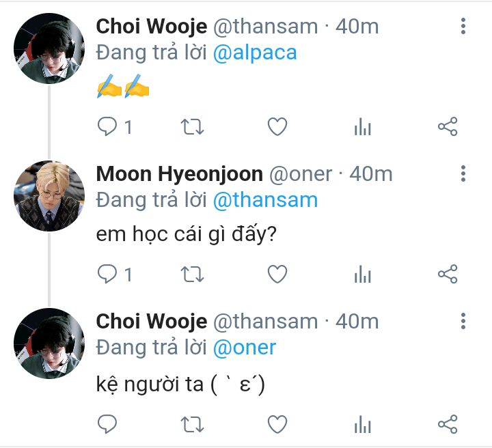Like Choi Wooje's writing-hand emoji tweet
The image size is (492, 448).
click(x=277, y=126)
